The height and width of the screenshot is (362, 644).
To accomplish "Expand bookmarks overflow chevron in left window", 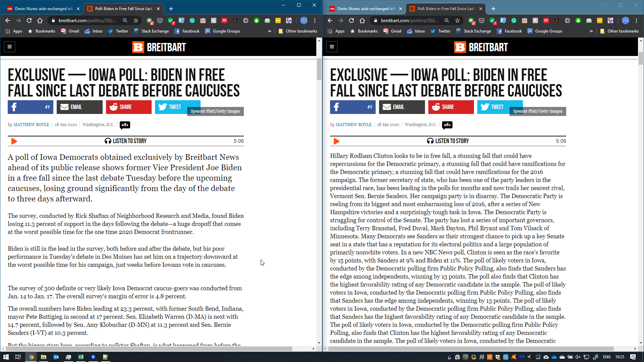I will (x=269, y=31).
